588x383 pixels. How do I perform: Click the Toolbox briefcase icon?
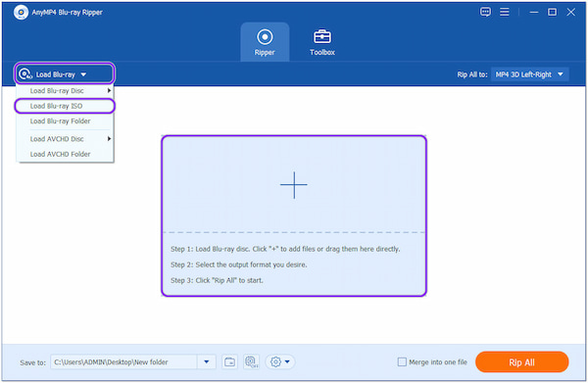(322, 36)
